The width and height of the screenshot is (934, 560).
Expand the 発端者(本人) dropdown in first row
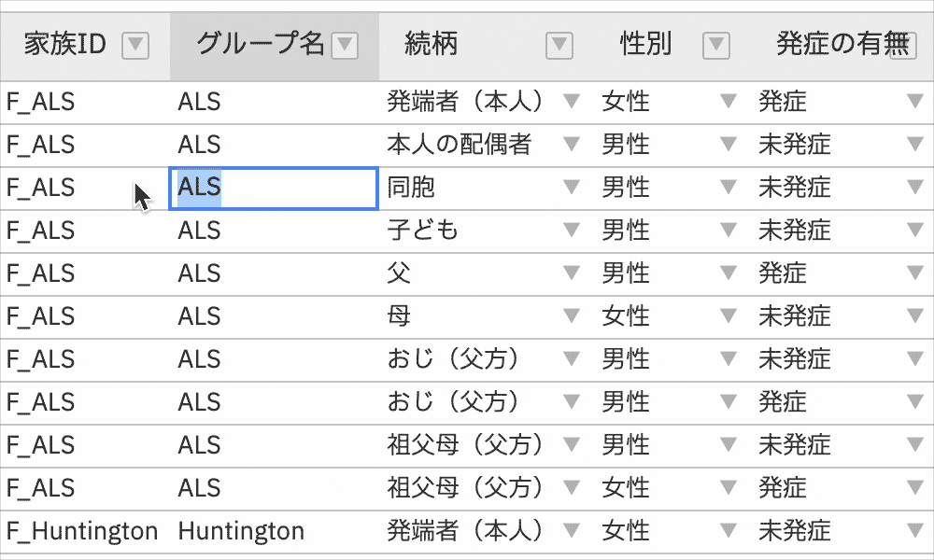pyautogui.click(x=571, y=102)
